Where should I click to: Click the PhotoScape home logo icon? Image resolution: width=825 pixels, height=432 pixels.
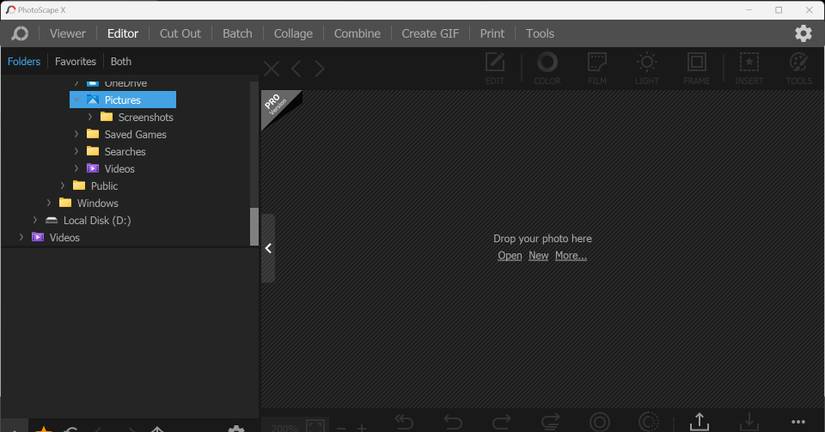(x=20, y=34)
